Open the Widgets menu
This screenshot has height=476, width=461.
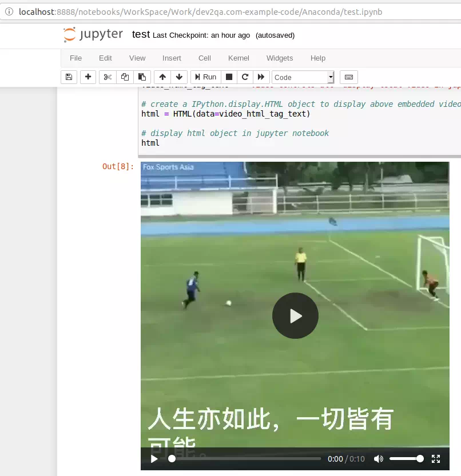point(280,58)
